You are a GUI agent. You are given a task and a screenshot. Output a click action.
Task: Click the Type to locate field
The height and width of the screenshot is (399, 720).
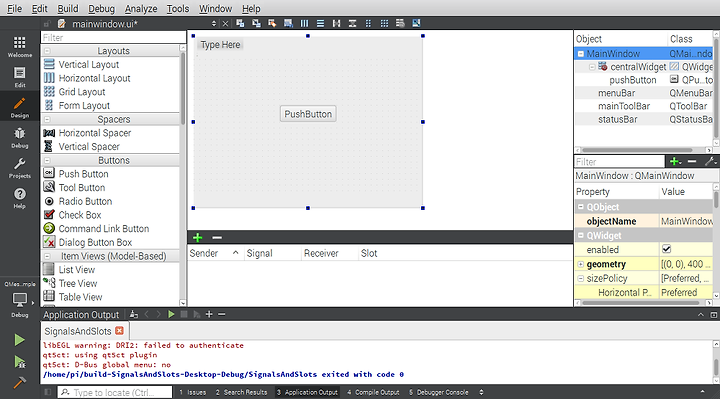click(x=115, y=392)
